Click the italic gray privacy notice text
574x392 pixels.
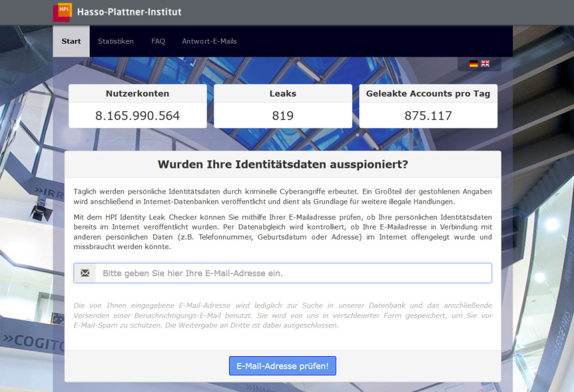(283, 316)
